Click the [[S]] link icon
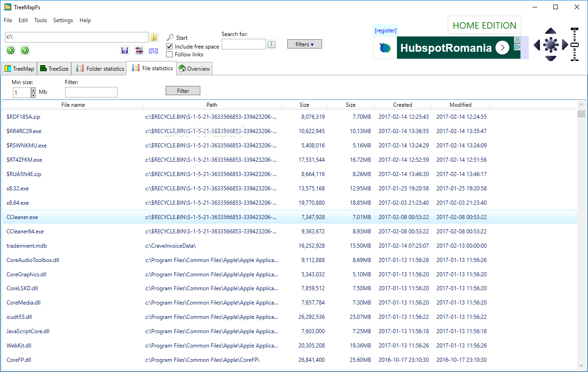 (x=153, y=51)
